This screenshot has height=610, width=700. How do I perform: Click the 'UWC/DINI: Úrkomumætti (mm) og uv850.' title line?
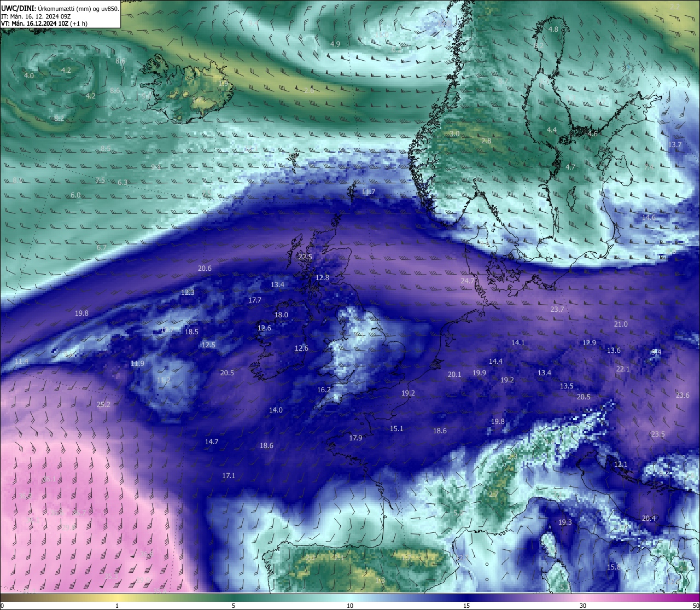coord(60,8)
